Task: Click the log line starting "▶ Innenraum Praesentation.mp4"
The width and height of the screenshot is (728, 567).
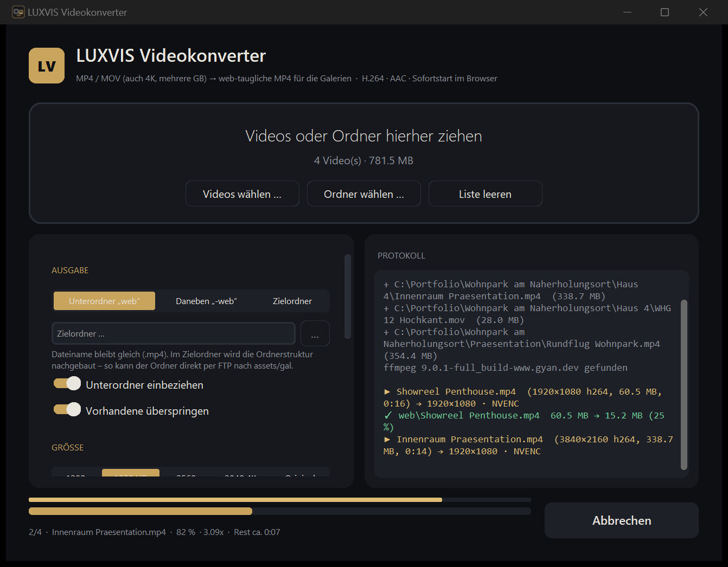Action: click(x=528, y=445)
